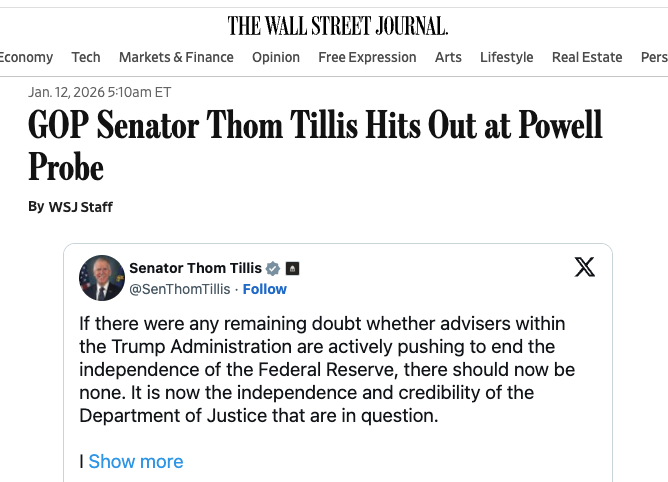
Task: Open the Arts section
Action: [448, 57]
